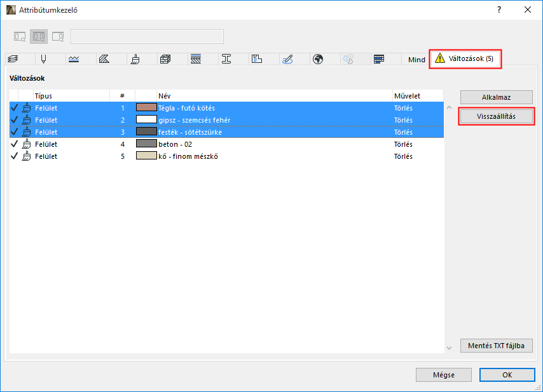Toggle checkmark for gipsz - szemcsés fehér
Screen dimensions: 543x392
pos(14,119)
